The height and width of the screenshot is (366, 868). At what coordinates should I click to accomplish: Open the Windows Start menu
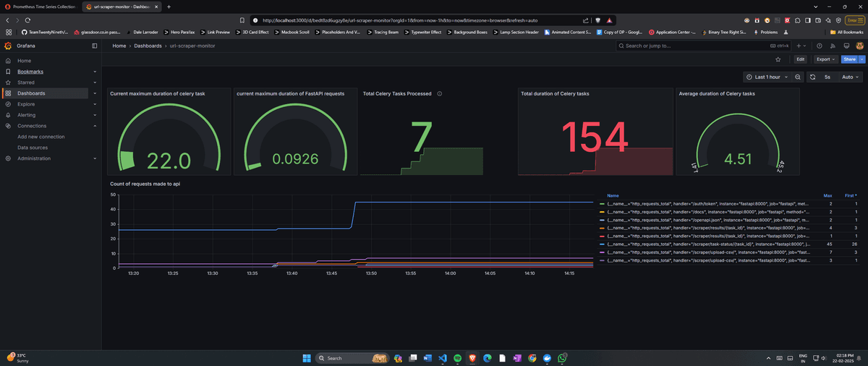(x=305, y=358)
